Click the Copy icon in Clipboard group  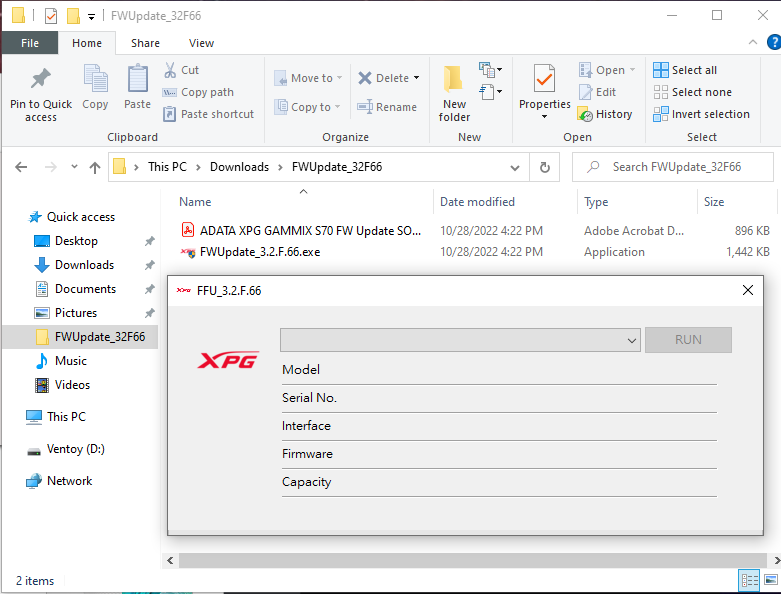(x=96, y=80)
